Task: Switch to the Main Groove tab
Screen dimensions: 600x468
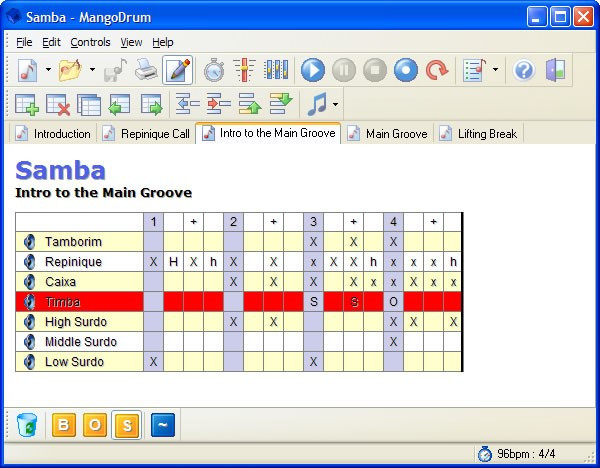Action: (387, 134)
